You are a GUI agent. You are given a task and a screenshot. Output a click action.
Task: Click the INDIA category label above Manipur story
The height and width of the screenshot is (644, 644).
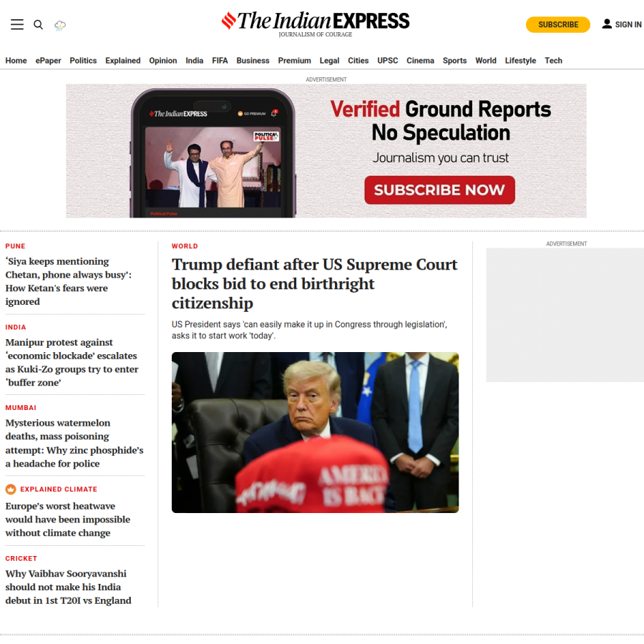(16, 327)
